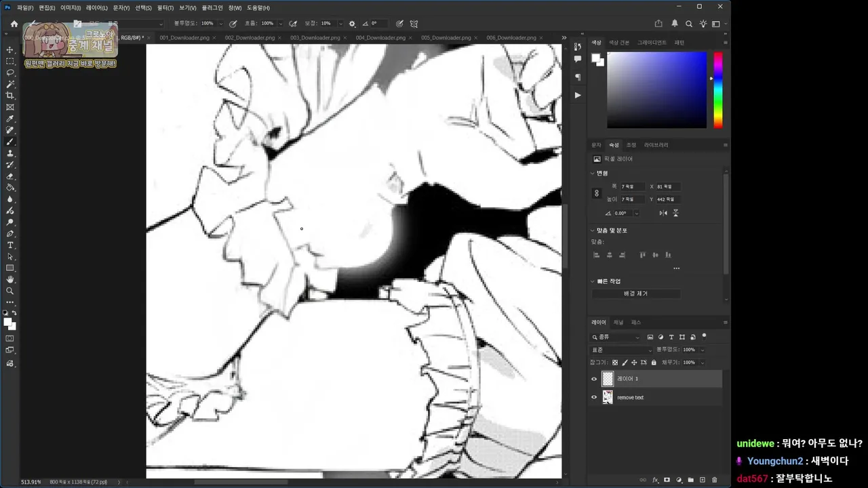
Task: Open the layer filter type 종류 dropdown
Action: (x=616, y=337)
